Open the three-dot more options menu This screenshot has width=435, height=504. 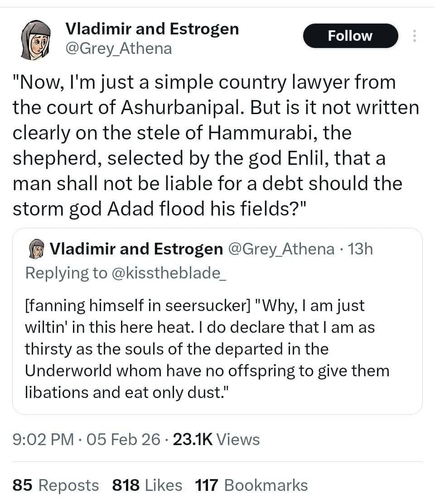(413, 36)
